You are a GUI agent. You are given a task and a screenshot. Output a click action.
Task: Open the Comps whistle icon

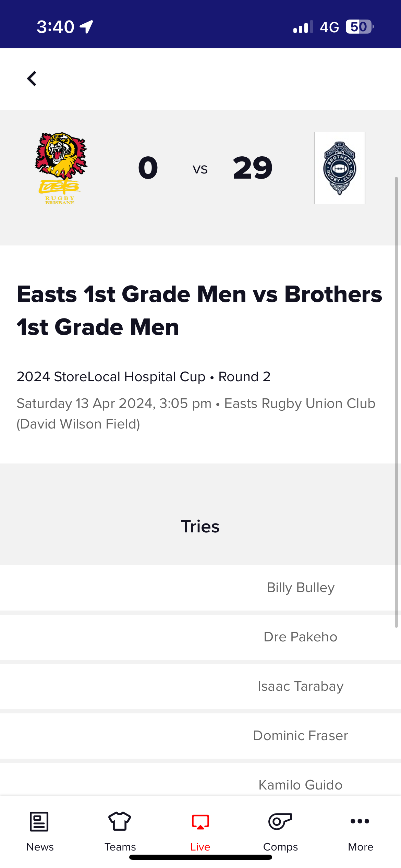[x=280, y=821]
